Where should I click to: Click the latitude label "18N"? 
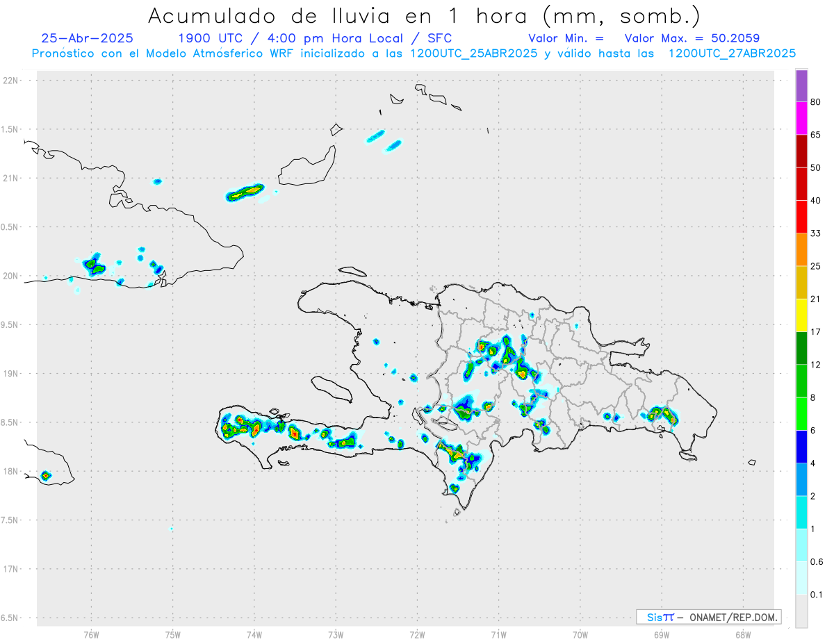point(12,471)
